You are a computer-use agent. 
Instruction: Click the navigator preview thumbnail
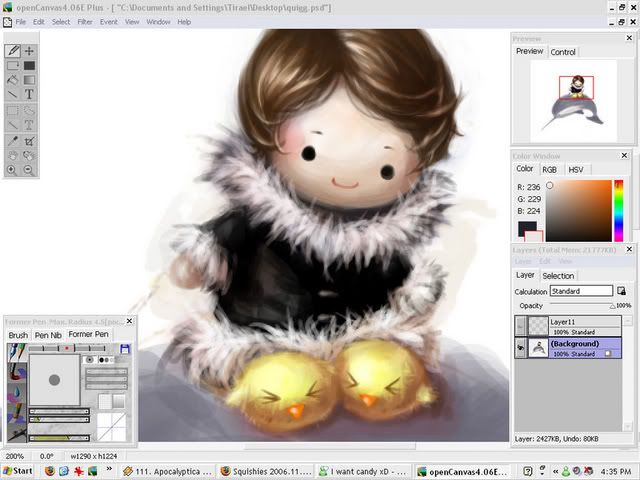point(573,101)
